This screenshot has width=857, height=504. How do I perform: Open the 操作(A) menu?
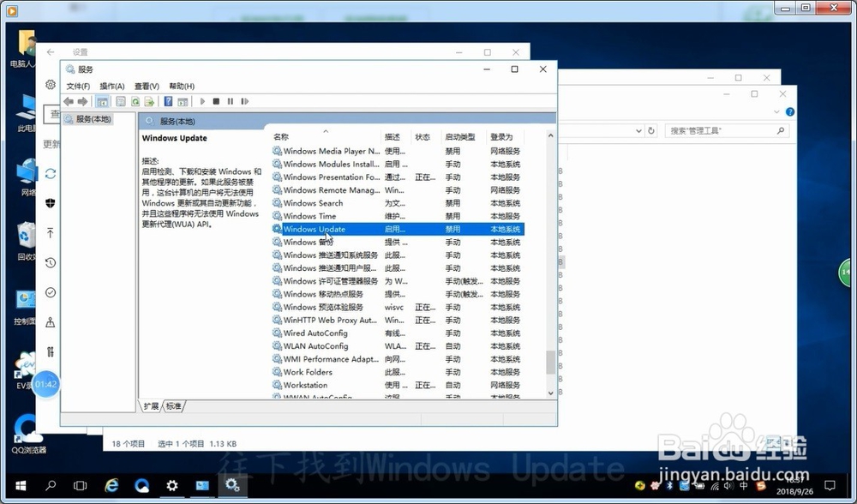[112, 87]
